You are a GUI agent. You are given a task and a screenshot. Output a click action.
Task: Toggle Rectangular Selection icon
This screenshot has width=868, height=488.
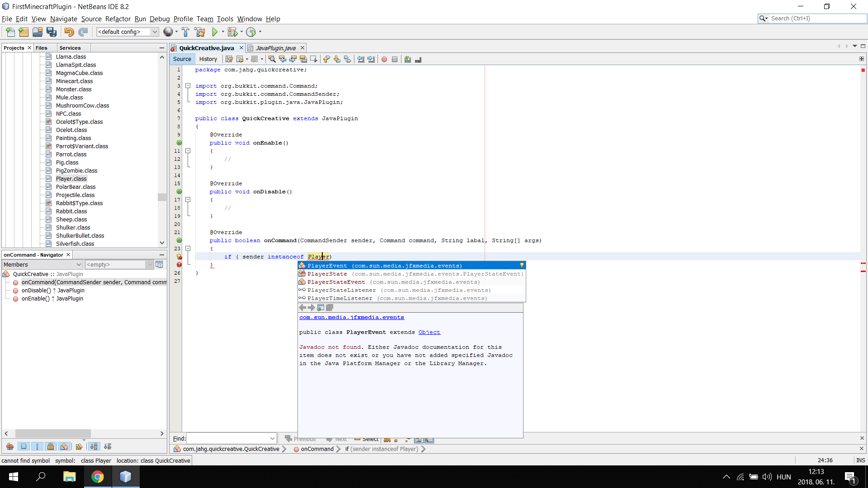pos(314,59)
